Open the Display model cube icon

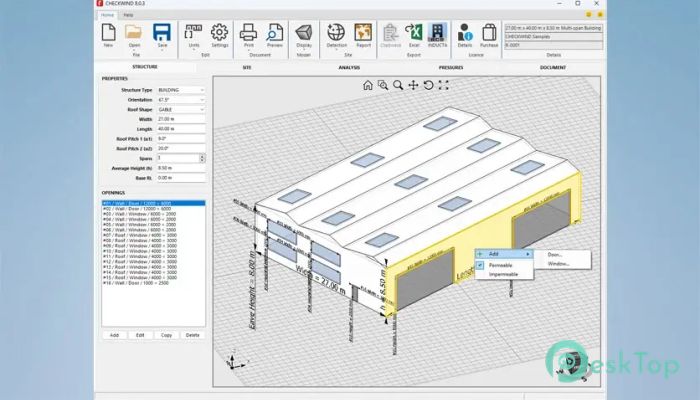point(304,32)
